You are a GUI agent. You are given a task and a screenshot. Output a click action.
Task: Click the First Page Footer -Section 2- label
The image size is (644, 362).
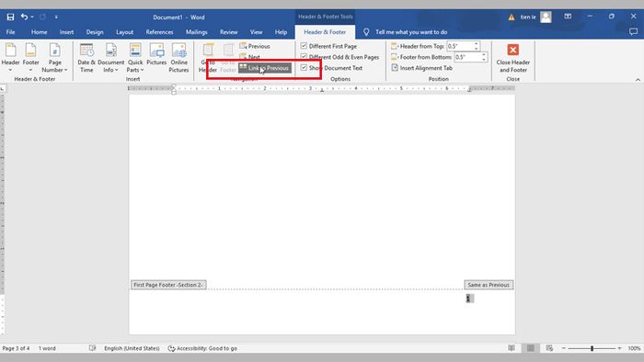[168, 285]
